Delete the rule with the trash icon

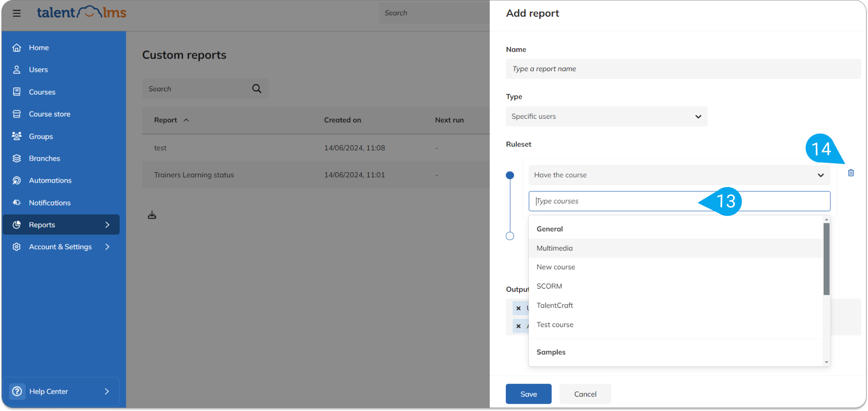tap(851, 173)
